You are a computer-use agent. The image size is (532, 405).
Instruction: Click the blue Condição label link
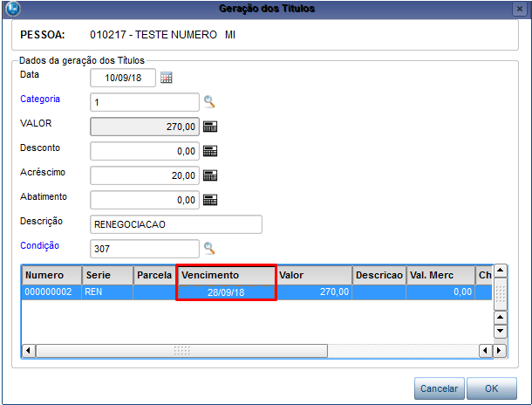click(x=40, y=245)
